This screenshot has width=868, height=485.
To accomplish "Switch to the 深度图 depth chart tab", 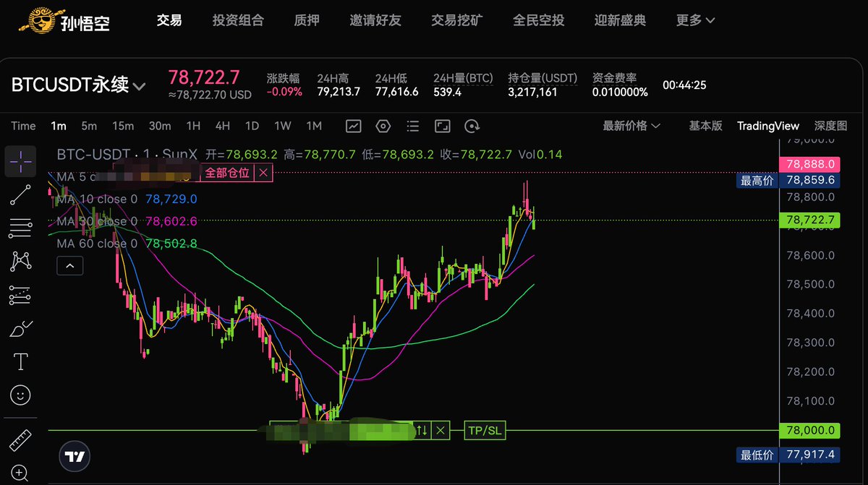I will pos(830,126).
